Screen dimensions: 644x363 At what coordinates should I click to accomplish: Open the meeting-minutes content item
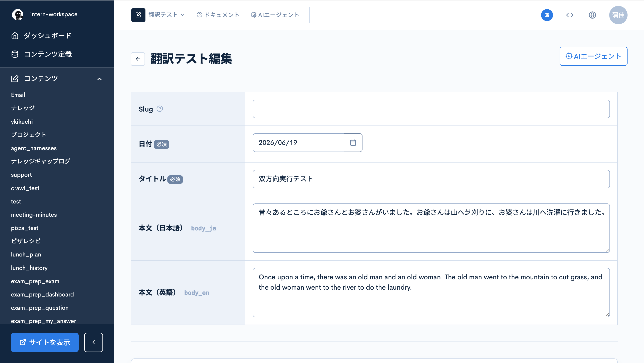point(34,215)
